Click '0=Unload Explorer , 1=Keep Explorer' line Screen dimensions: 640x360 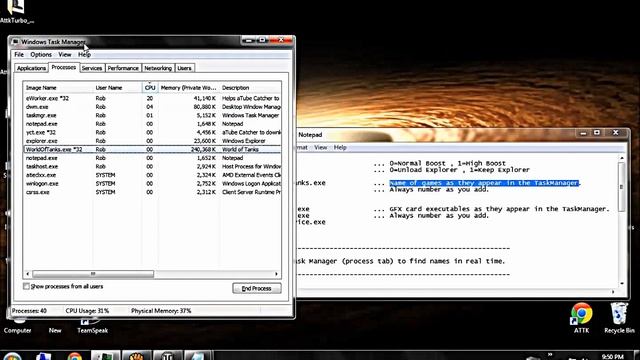(x=459, y=170)
